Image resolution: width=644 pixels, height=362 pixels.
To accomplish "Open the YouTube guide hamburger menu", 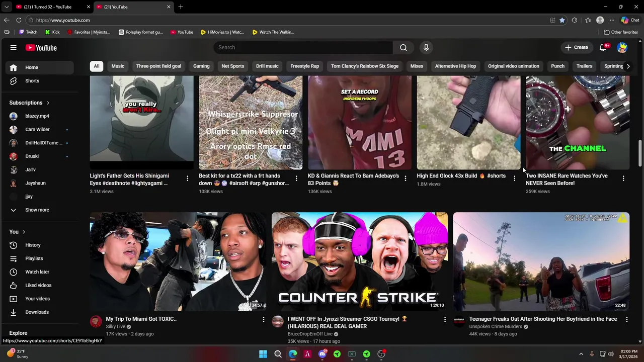I will [x=14, y=48].
